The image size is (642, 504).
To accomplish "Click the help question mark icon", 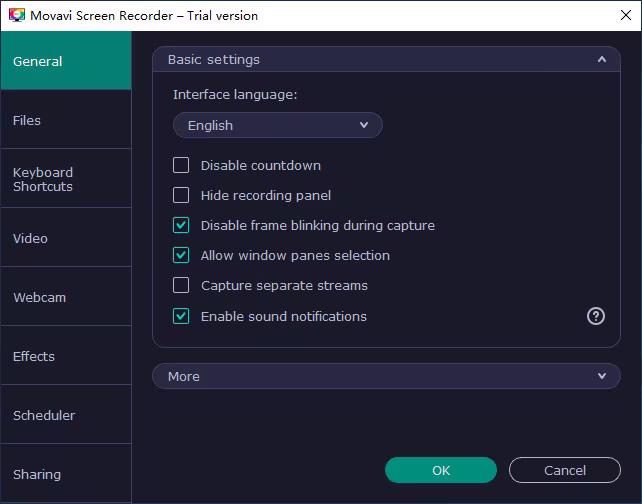I will (596, 316).
